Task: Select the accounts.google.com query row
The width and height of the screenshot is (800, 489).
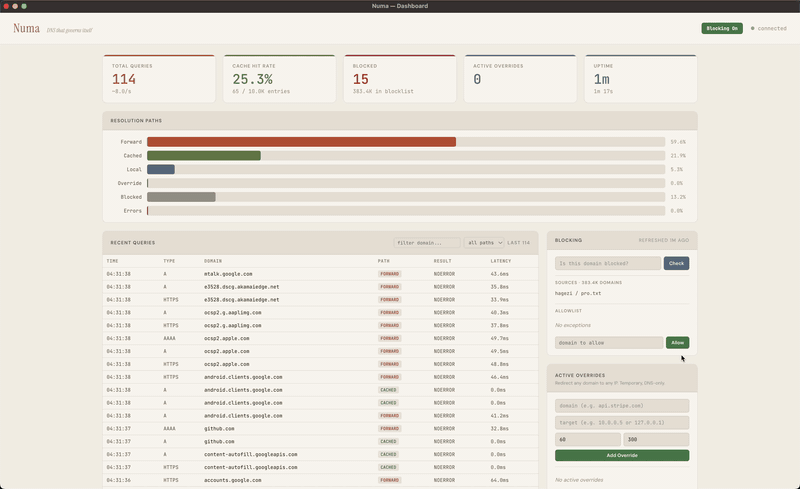Action: coord(320,480)
